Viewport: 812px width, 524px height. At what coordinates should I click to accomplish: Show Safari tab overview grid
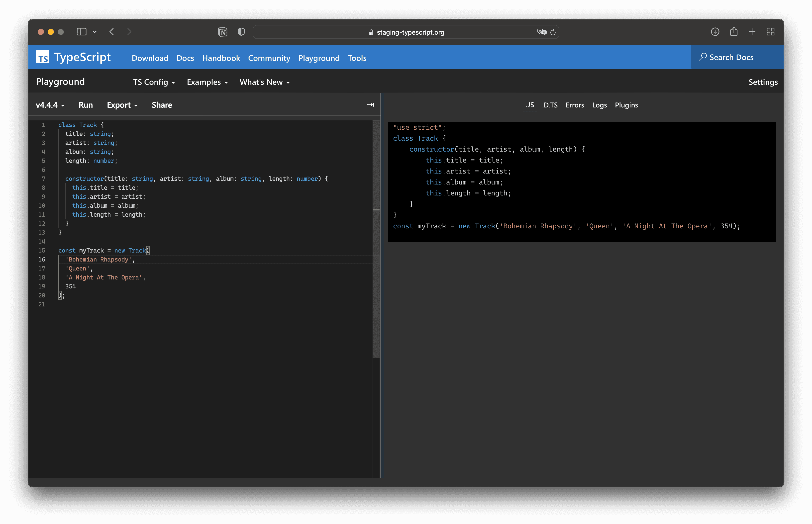tap(771, 32)
